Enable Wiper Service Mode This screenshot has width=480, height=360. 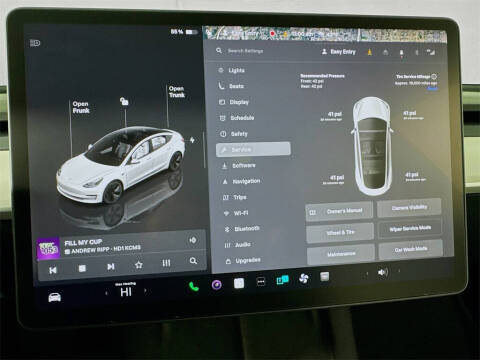tap(410, 228)
